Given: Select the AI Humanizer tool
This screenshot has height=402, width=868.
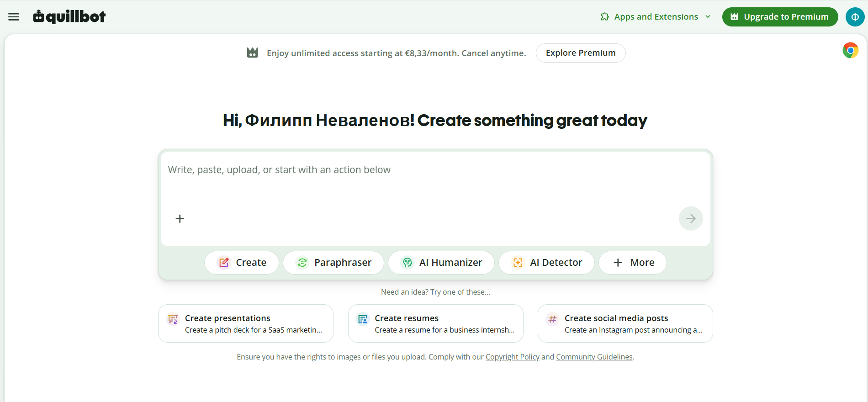Looking at the screenshot, I should coord(441,263).
